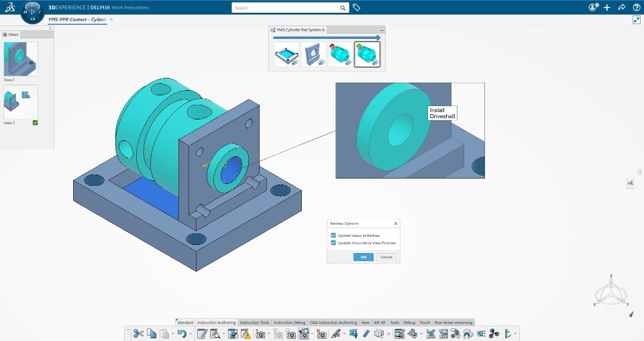This screenshot has width=644, height=341.
Task: Collapse the Views panel with chevron
Action: click(x=50, y=28)
